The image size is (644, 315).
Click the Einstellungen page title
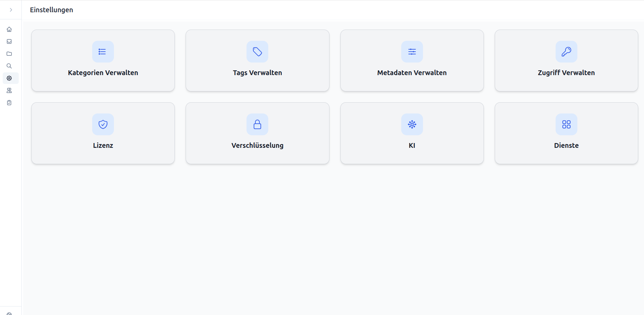[51, 10]
